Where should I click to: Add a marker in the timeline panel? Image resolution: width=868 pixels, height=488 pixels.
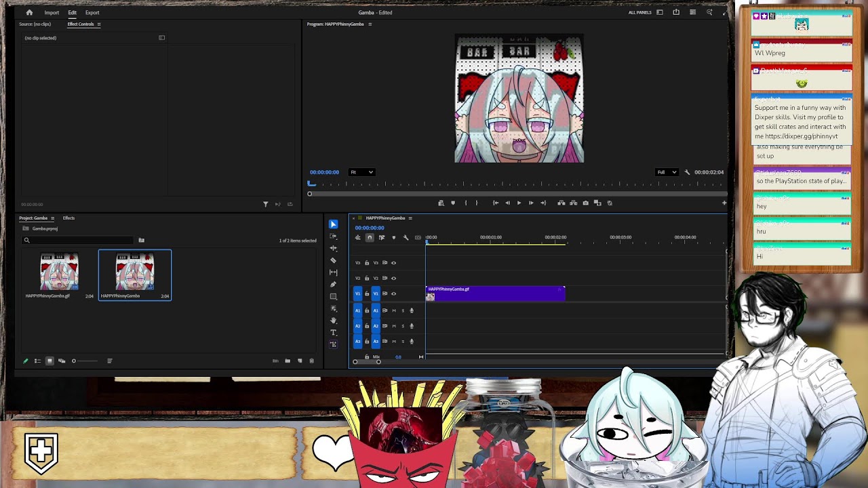[x=393, y=237]
